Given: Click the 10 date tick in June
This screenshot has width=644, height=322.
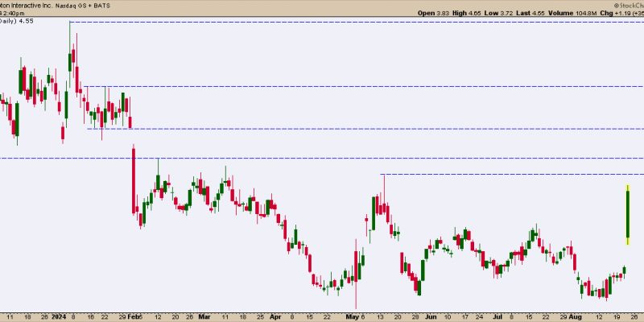Looking at the screenshot, I should tap(448, 317).
